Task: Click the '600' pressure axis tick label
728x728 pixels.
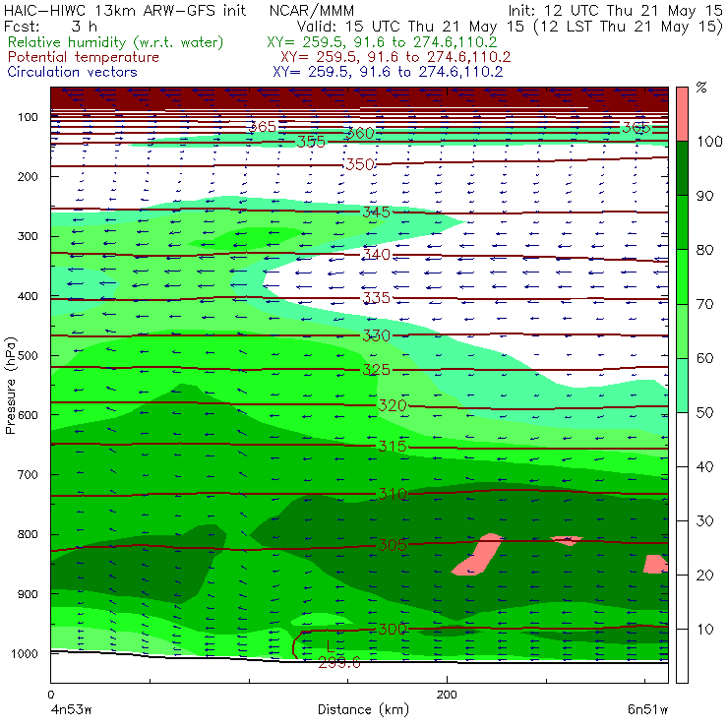Action: [28, 414]
